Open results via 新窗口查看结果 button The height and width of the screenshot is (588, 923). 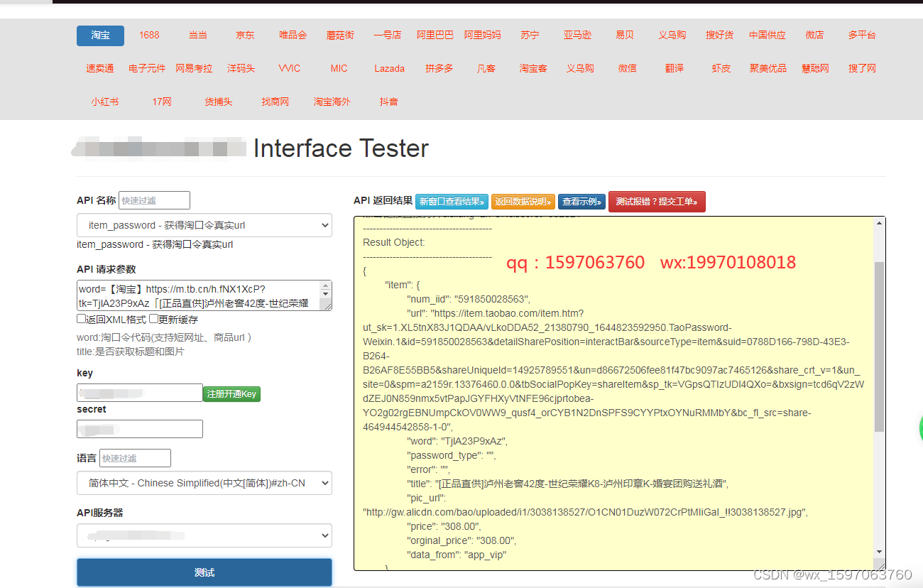452,202
